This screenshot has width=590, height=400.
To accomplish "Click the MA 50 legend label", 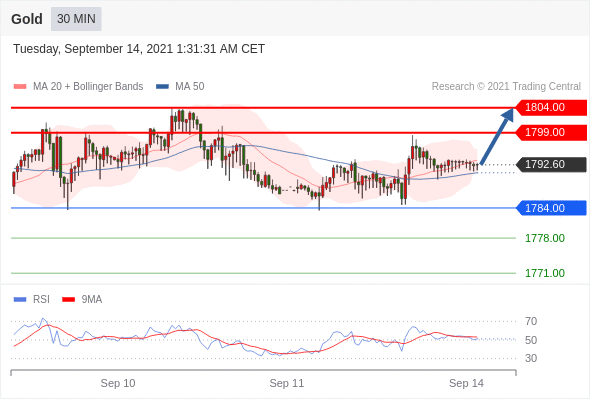I will 190,87.
